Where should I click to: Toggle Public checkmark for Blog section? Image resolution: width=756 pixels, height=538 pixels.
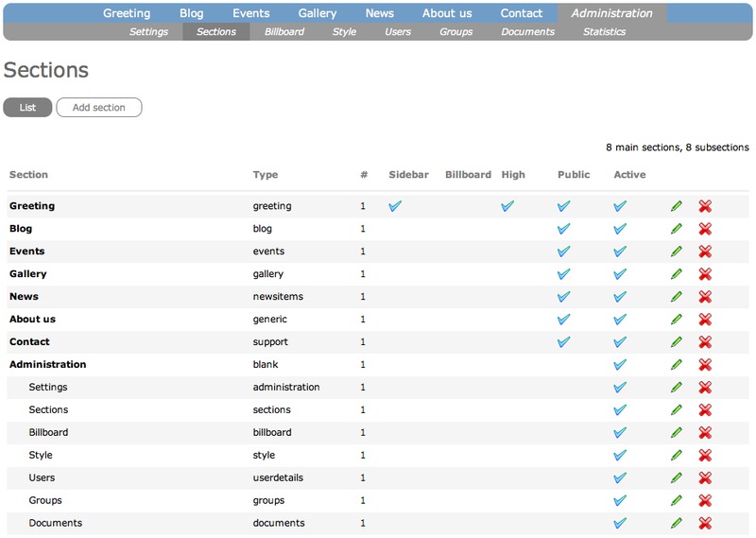564,229
